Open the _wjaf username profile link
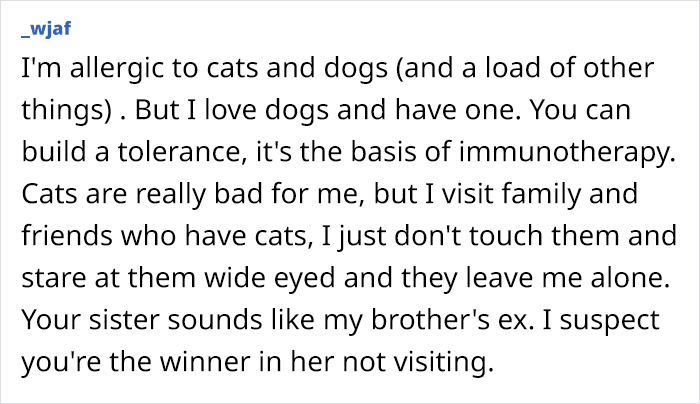 (x=41, y=28)
